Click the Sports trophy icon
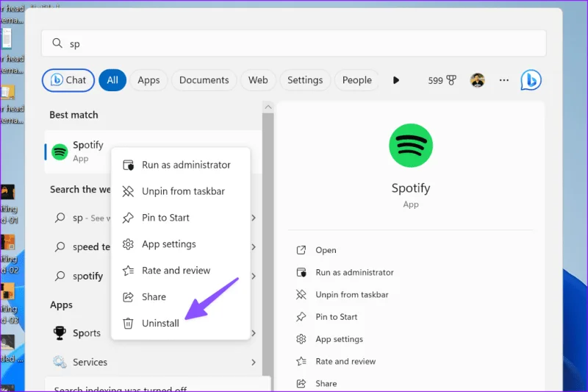This screenshot has width=588, height=392. tap(60, 332)
